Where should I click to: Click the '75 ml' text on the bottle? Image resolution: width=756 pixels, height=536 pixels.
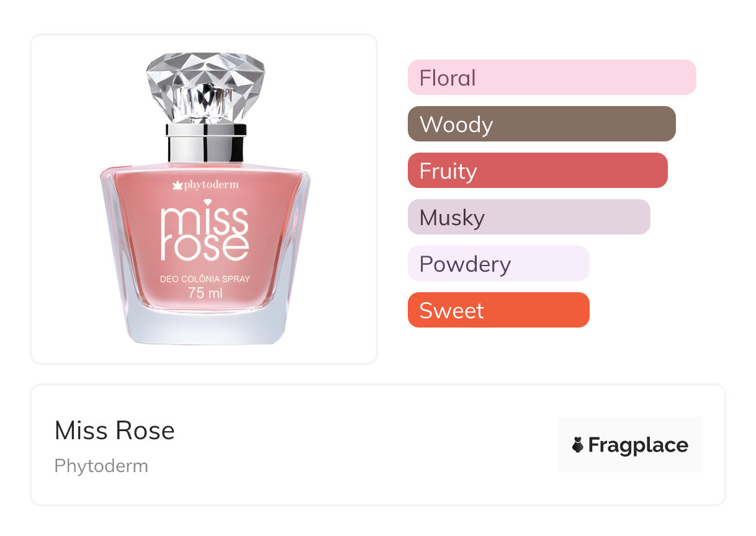[205, 293]
